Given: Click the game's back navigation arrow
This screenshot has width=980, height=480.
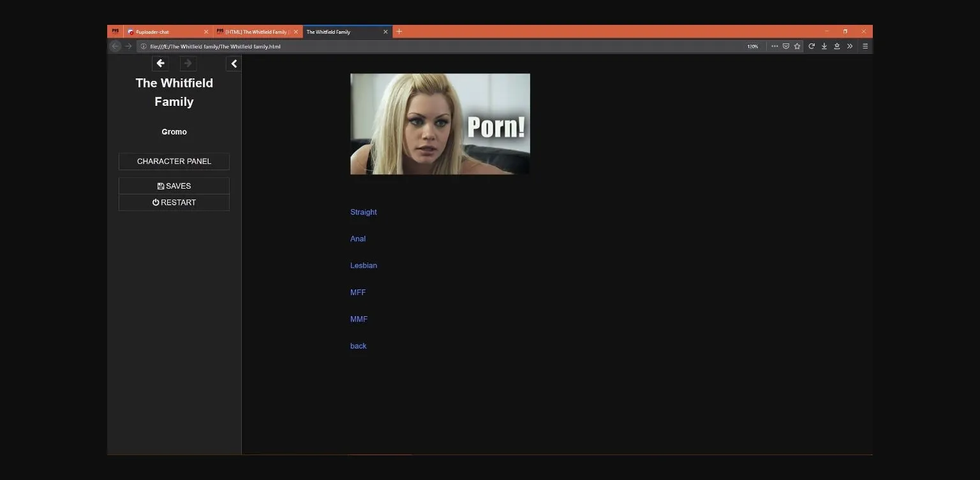Looking at the screenshot, I should (x=160, y=63).
